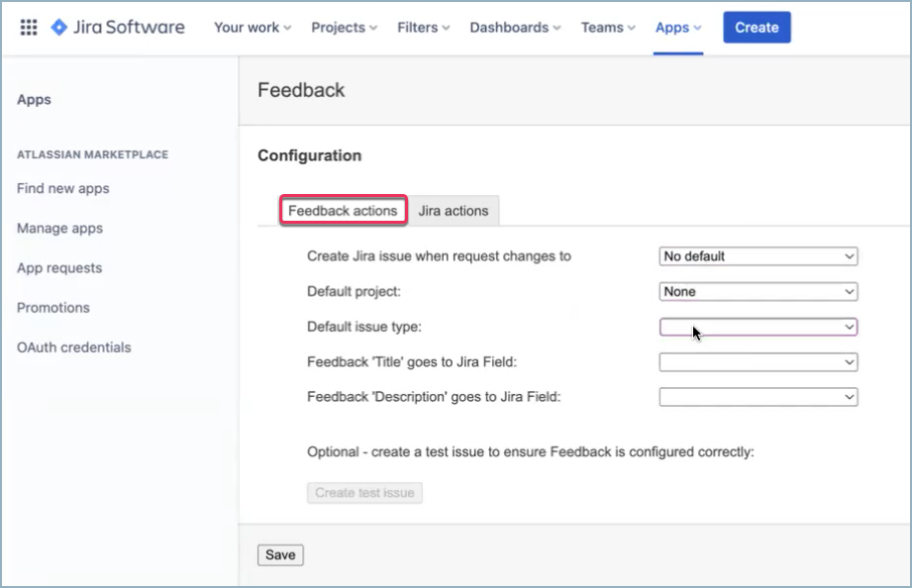
Task: Expand Feedback 'Title' Jira Field dropdown
Action: pyautogui.click(x=759, y=362)
